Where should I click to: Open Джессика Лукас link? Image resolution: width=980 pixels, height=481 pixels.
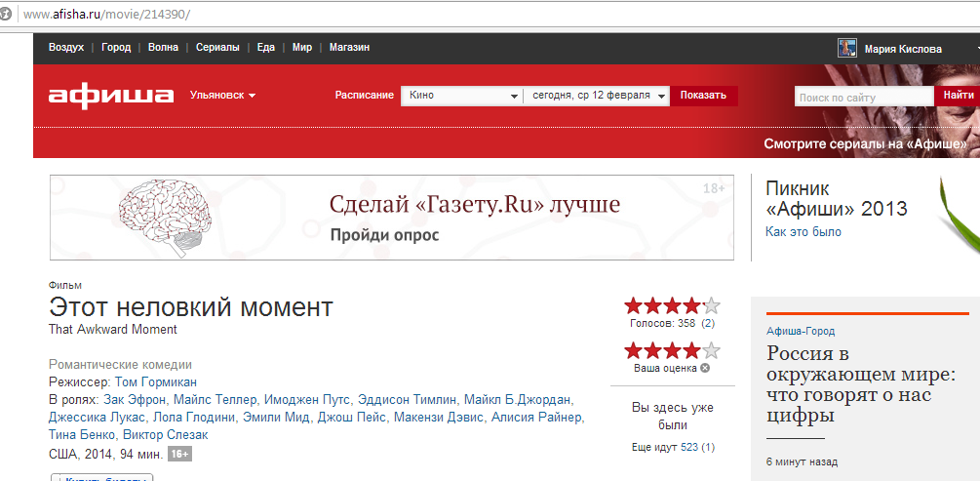coord(97,418)
